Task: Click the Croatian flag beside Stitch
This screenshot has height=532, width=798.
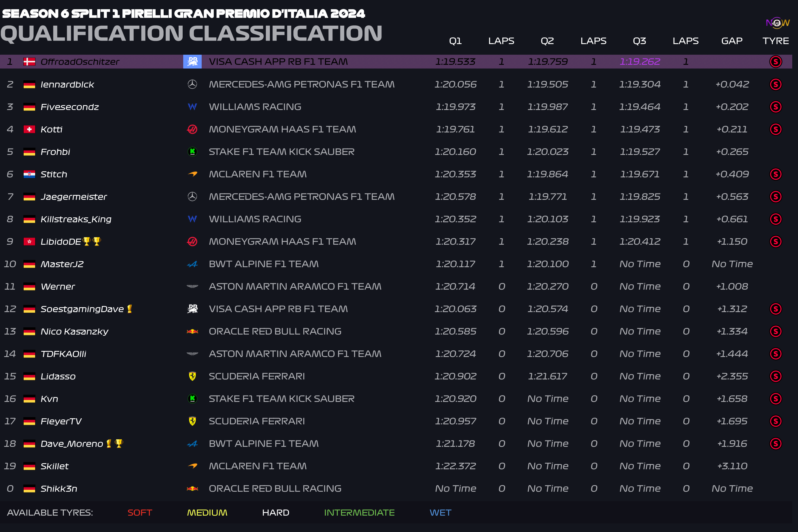Action: point(29,174)
